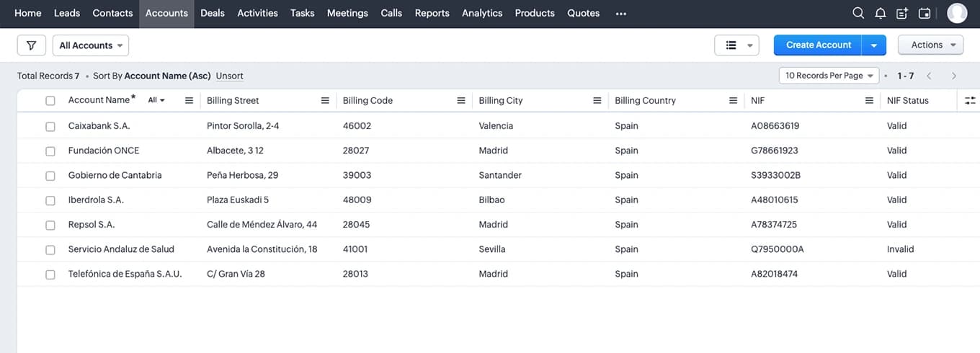980x353 pixels.
Task: Click the Unsort link
Action: [x=230, y=76]
